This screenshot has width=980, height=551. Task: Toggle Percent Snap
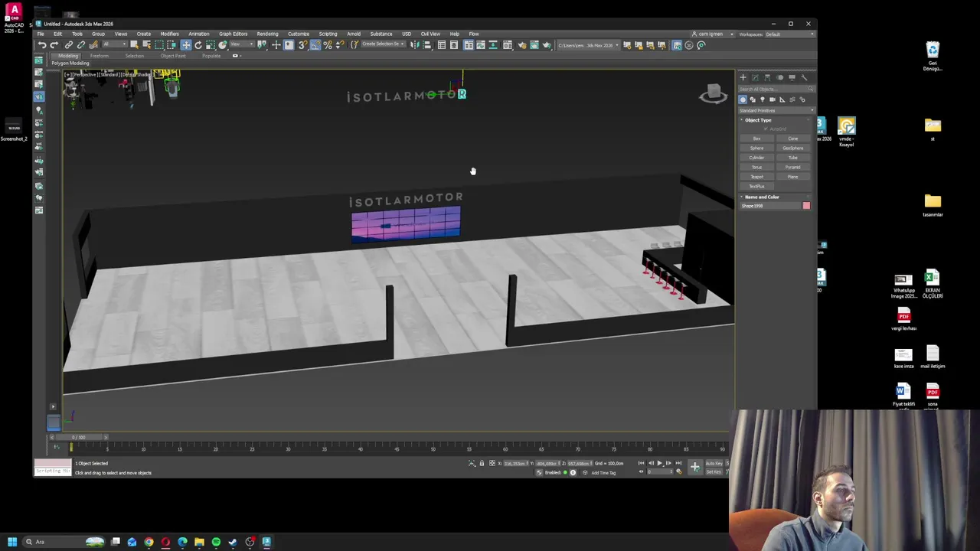(x=328, y=44)
